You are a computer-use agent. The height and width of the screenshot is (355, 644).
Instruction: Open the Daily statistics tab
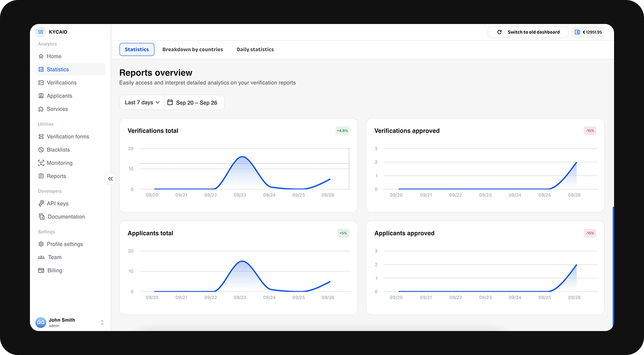point(255,49)
